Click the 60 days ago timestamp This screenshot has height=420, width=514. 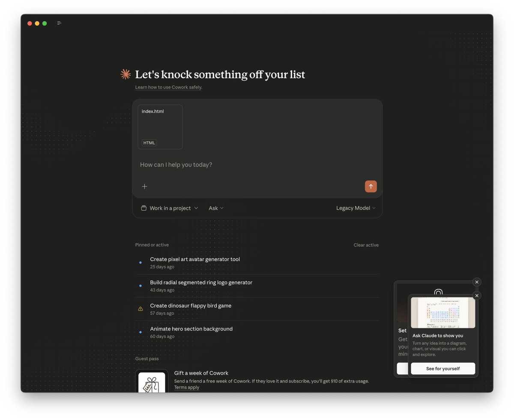tap(162, 336)
